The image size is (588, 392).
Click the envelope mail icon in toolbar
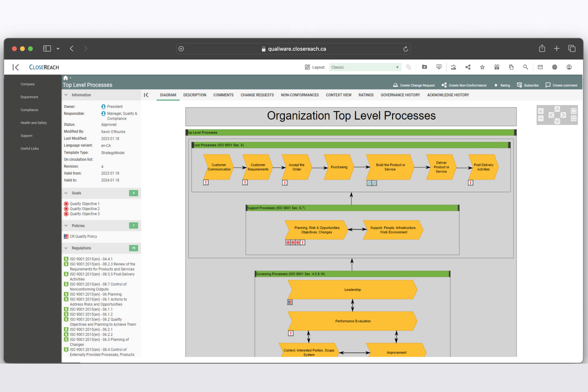point(540,67)
